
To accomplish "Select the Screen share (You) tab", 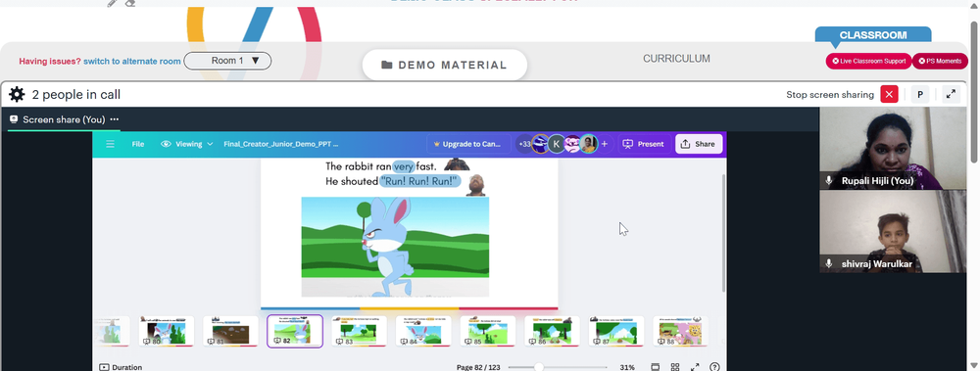I will 64,119.
